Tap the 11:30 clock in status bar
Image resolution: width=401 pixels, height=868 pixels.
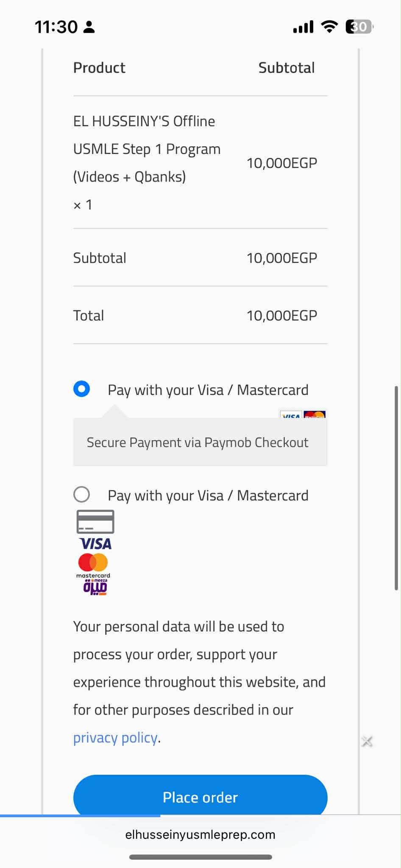pos(56,27)
